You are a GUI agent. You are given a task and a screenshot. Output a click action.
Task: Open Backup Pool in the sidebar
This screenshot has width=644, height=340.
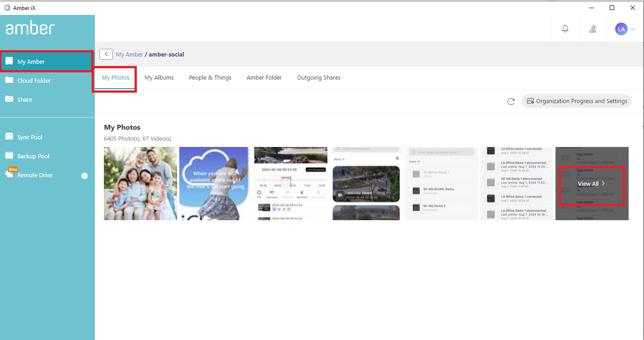point(47,156)
